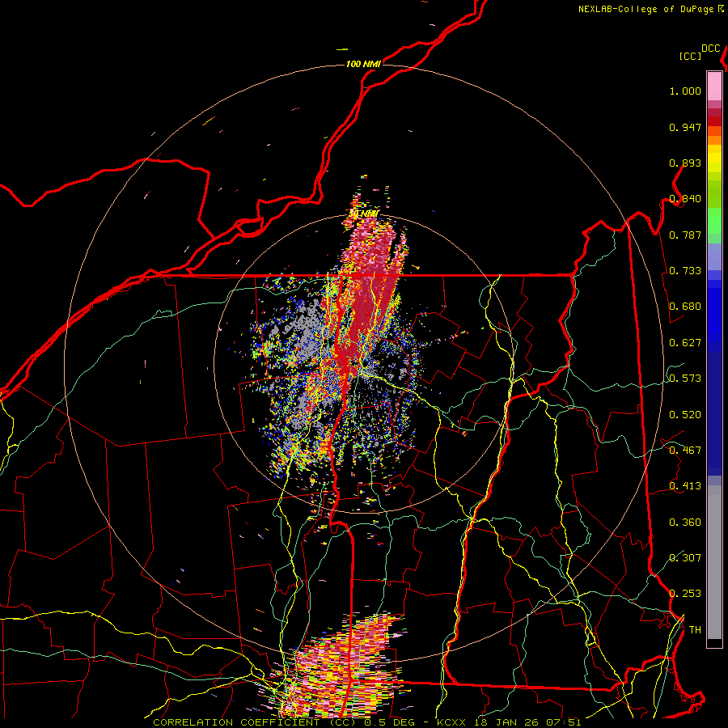The width and height of the screenshot is (728, 728).
Task: Select the 0.573 scale value
Action: [x=685, y=378]
